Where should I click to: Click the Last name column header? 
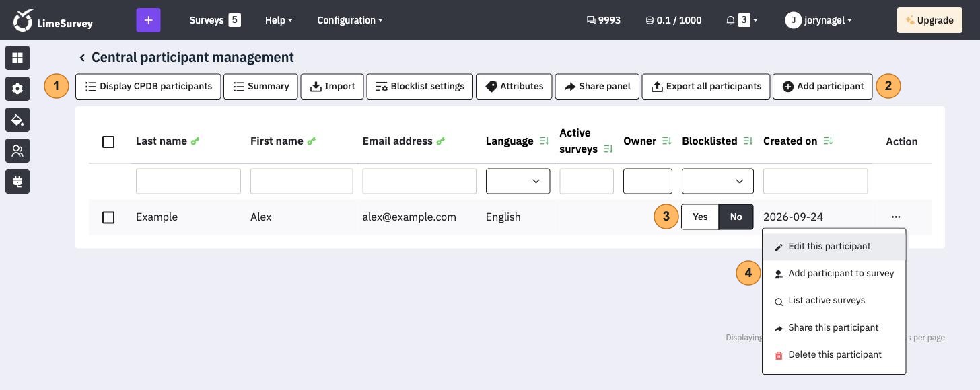(x=162, y=141)
